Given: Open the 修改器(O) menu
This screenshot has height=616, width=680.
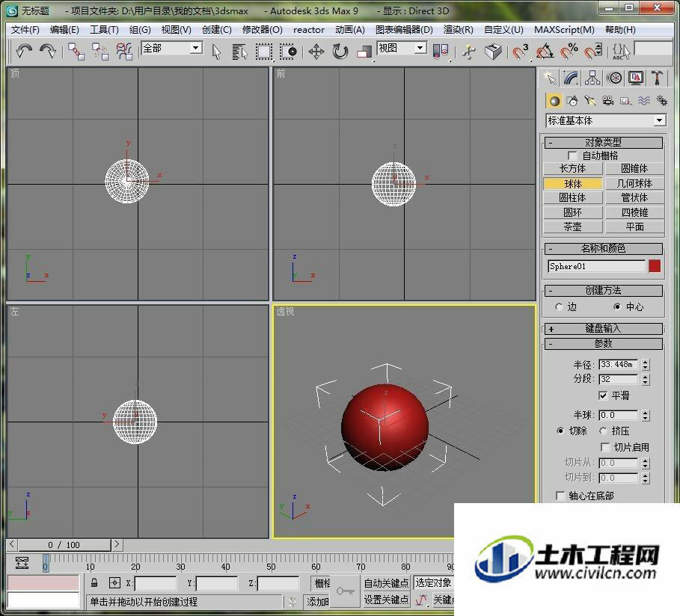Looking at the screenshot, I should click(x=263, y=30).
